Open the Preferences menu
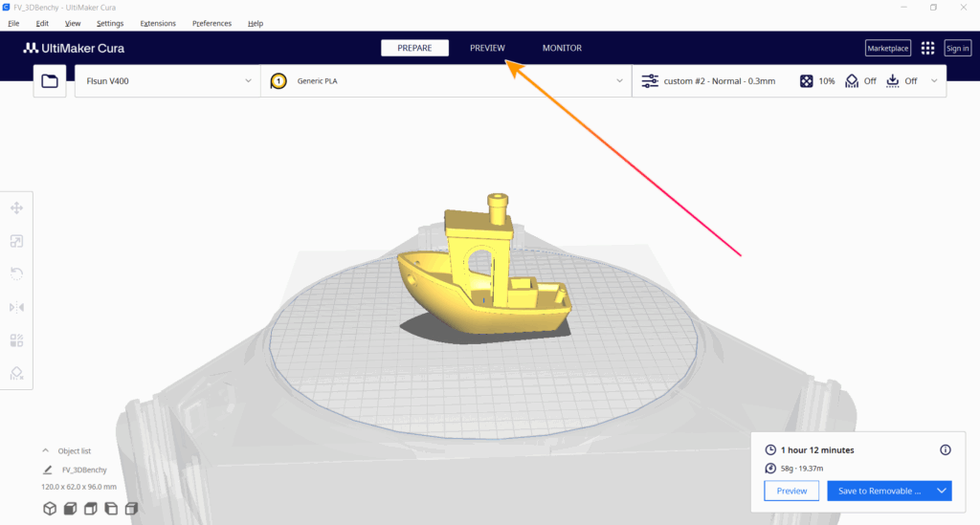Image resolution: width=980 pixels, height=525 pixels. point(212,23)
